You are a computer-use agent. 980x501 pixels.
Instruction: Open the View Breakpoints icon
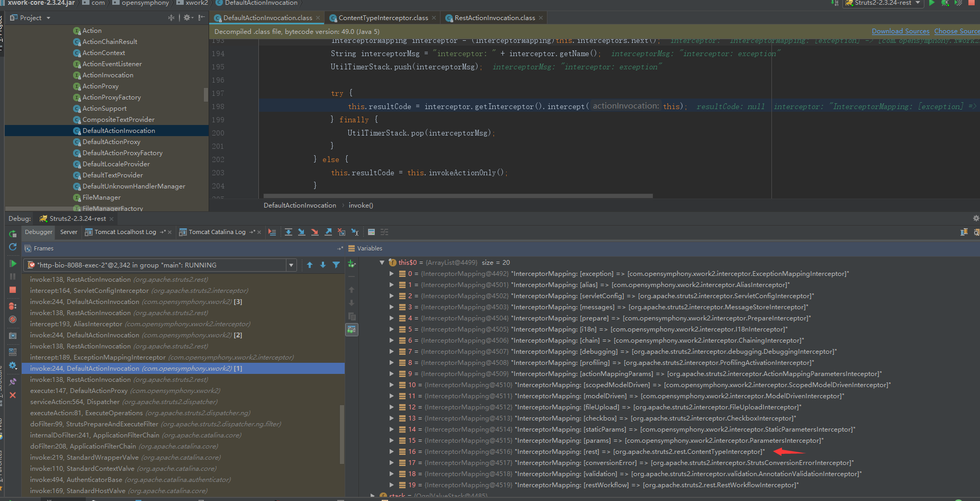pyautogui.click(x=13, y=306)
